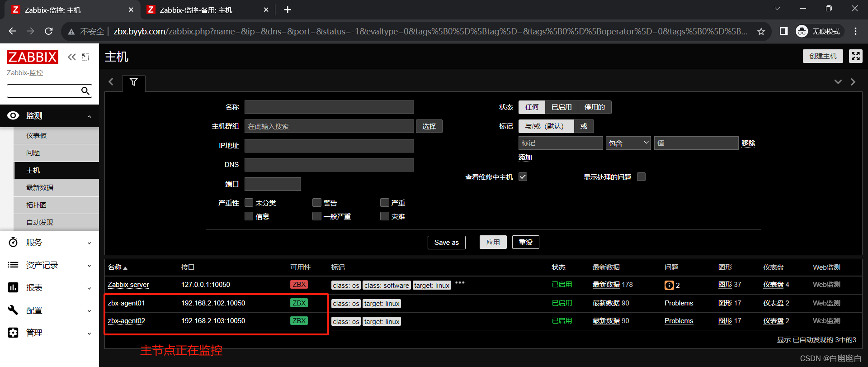Click the incognito 无痕模式 indicator
The height and width of the screenshot is (367, 868).
[819, 31]
